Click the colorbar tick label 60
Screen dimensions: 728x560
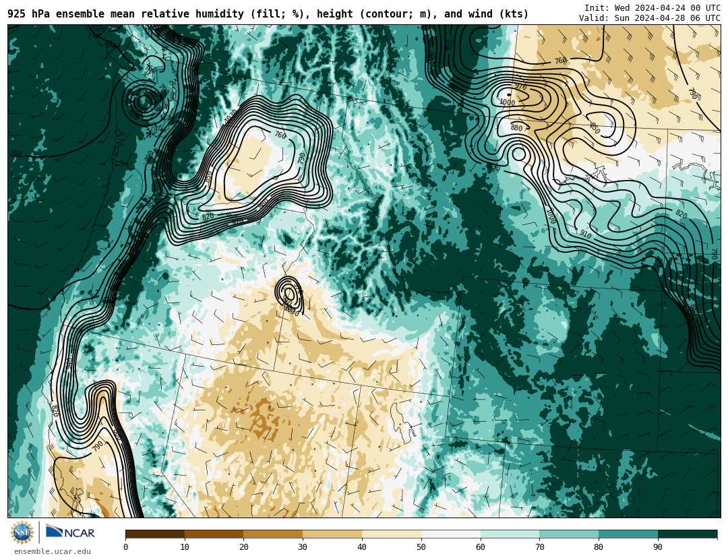[481, 547]
